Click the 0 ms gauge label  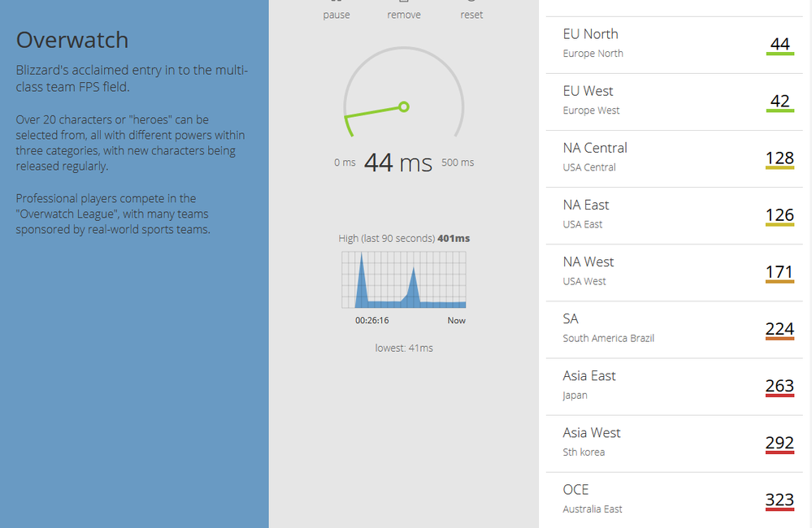345,162
